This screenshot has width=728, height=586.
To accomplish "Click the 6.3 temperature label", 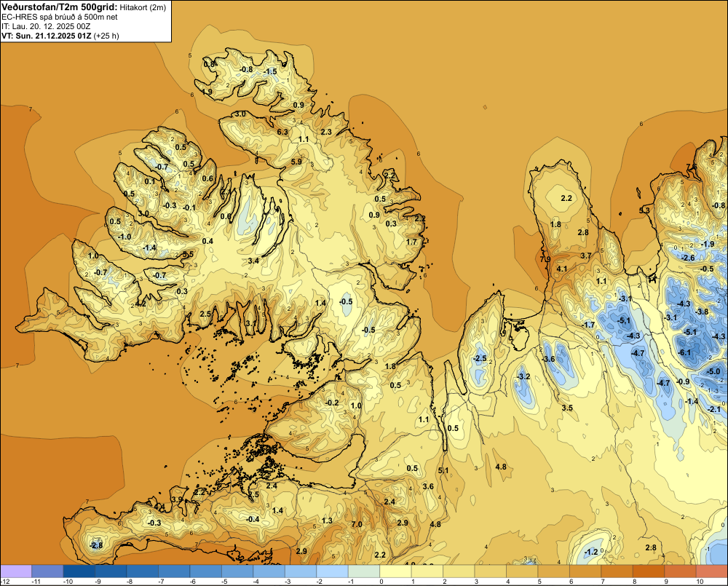I will click(282, 132).
